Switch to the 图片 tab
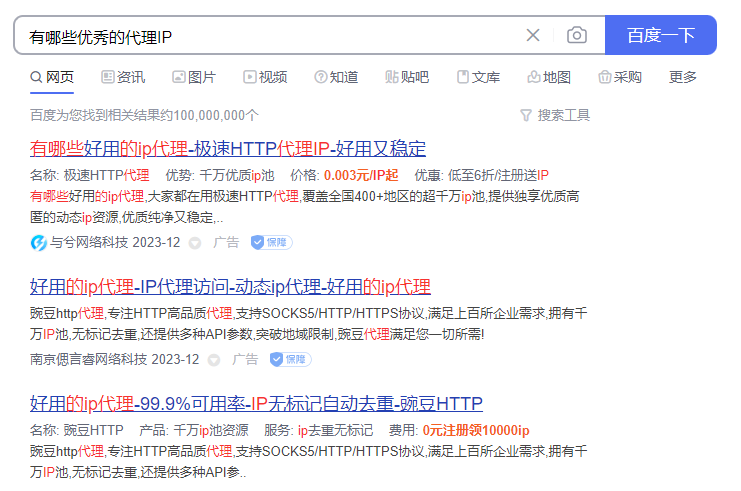Screen dimensions: 741x491 pyautogui.click(x=194, y=77)
